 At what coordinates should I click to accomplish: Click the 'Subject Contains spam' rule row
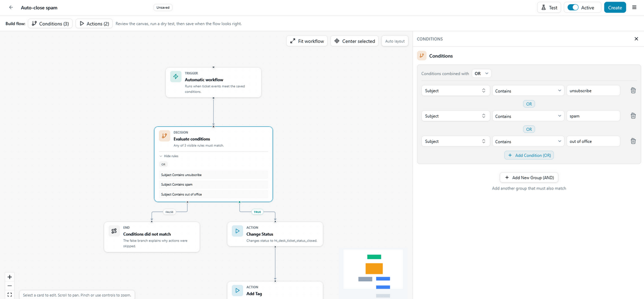[214, 184]
